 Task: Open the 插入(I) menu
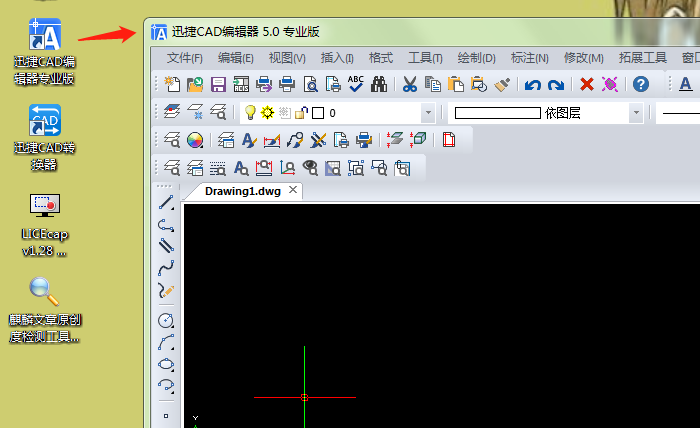337,58
